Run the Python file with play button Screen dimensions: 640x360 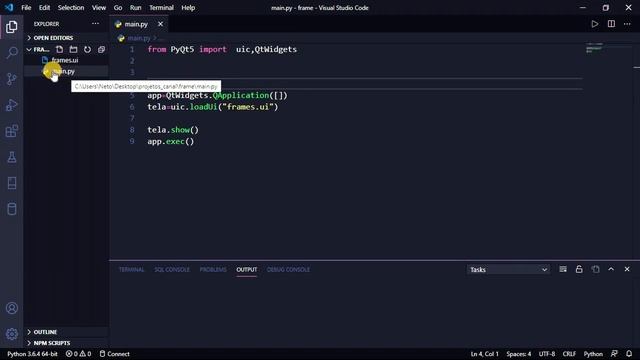tap(595, 24)
